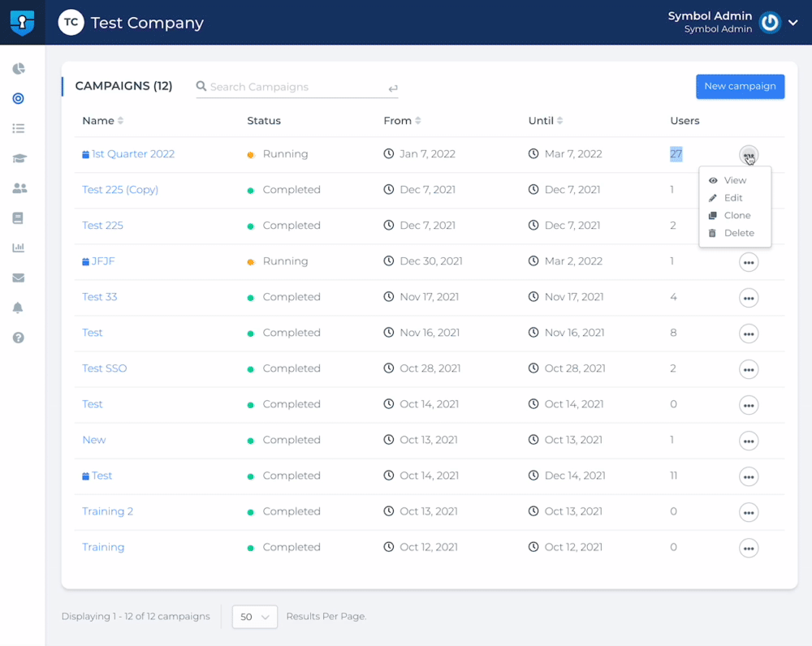The height and width of the screenshot is (646, 812).
Task: Open the list icon in sidebar
Action: point(19,128)
